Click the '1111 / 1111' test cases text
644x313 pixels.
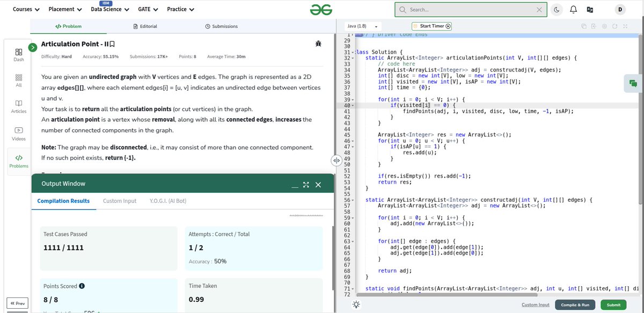coord(63,248)
